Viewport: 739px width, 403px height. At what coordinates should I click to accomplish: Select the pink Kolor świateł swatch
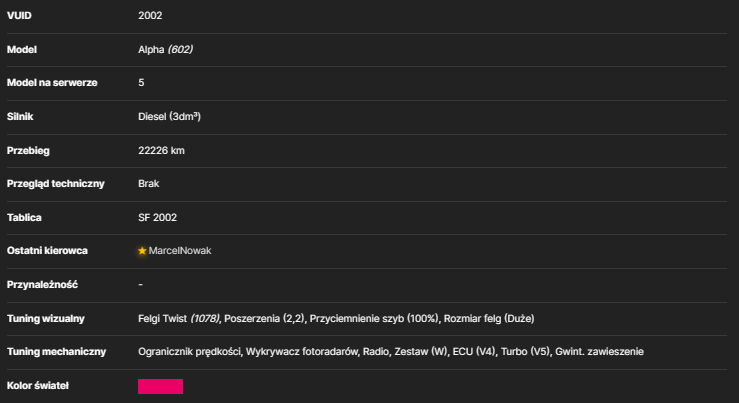pyautogui.click(x=160, y=386)
